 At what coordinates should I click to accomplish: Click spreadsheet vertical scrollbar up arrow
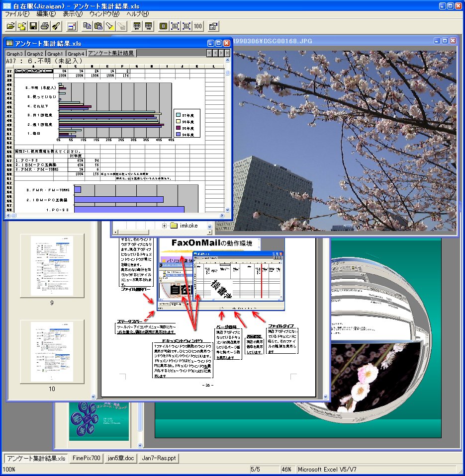pos(227,60)
